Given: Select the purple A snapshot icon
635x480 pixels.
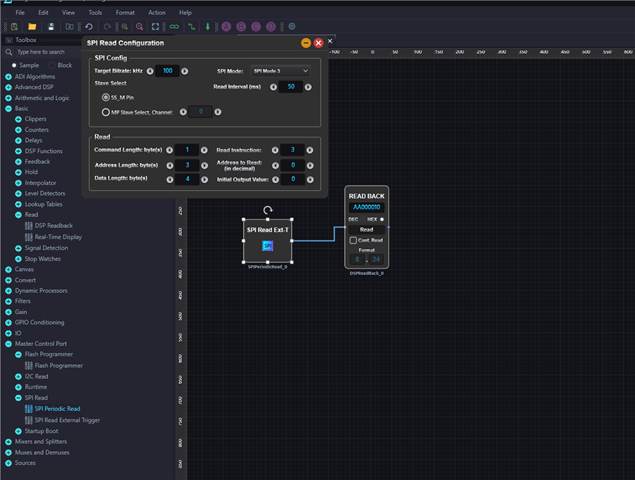Looking at the screenshot, I should coord(226,27).
